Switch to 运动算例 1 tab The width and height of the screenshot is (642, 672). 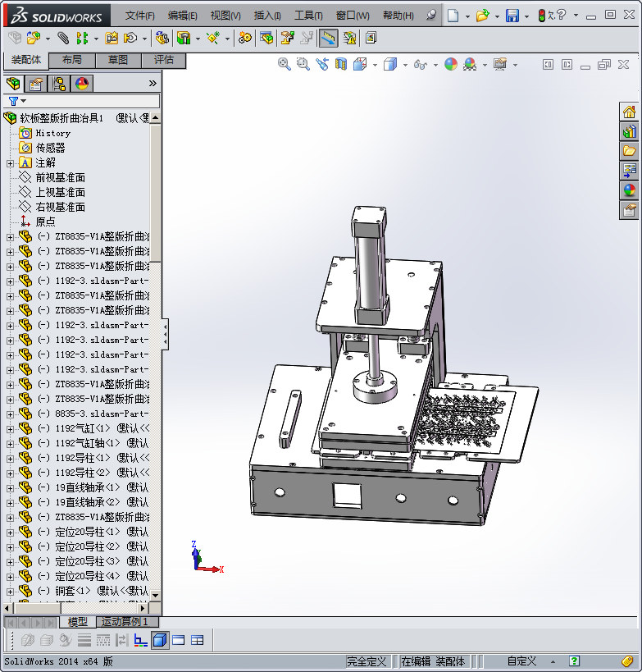[x=128, y=621]
